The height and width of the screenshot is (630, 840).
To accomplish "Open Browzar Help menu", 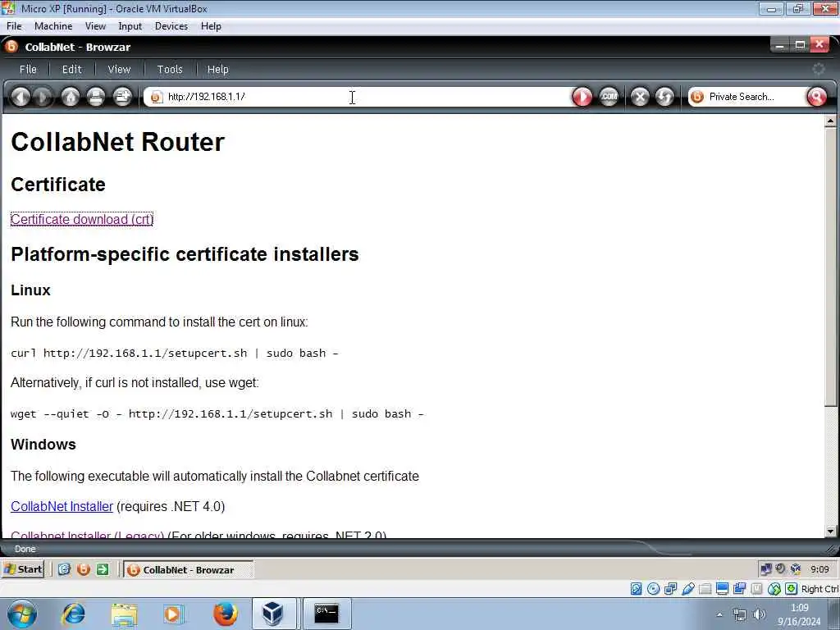I will [217, 69].
